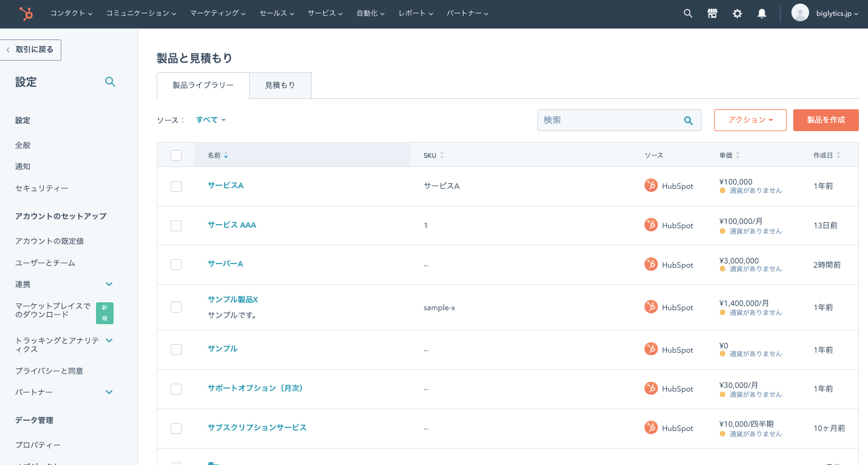Image resolution: width=868 pixels, height=465 pixels.
Task: Open 通知 settings in sidebar
Action: 22,166
